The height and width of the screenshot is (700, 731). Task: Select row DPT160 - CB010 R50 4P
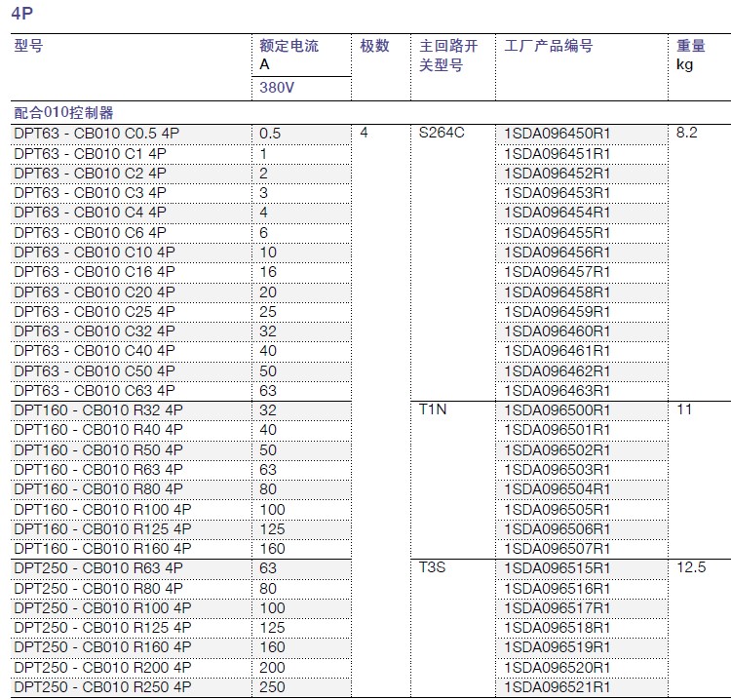[x=370, y=450]
